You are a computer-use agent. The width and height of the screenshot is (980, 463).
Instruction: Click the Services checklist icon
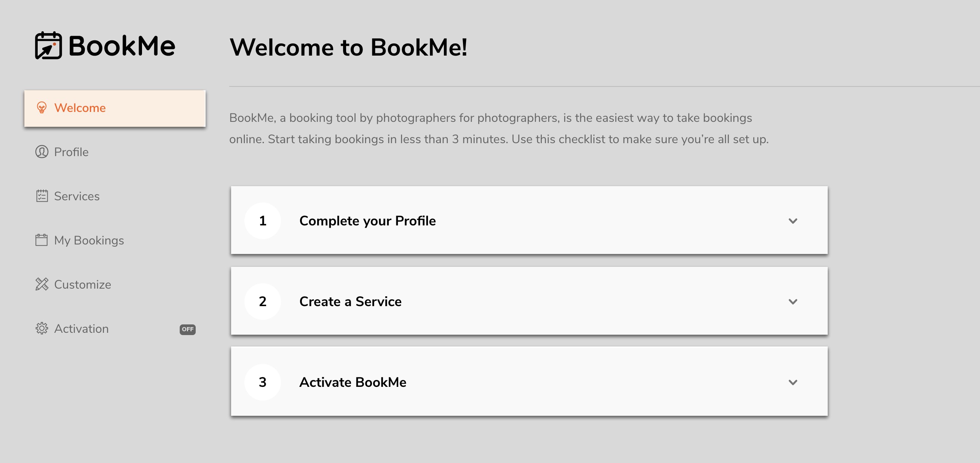42,196
